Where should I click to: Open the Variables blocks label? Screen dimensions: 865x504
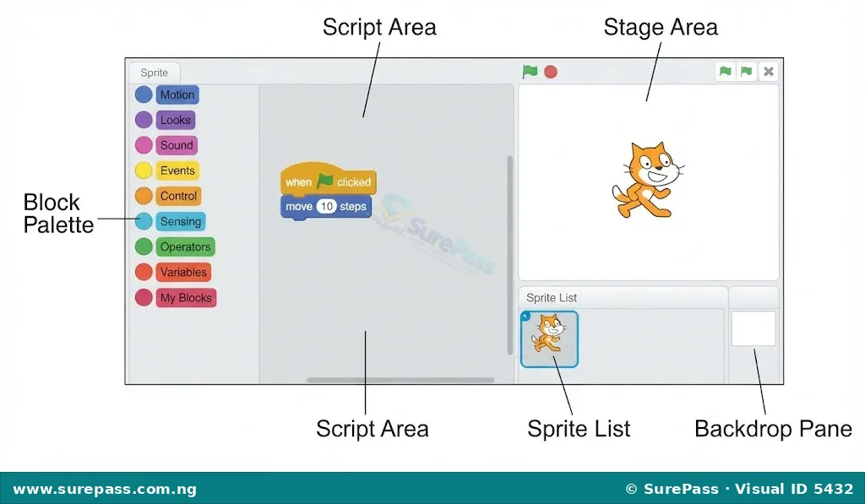point(183,273)
